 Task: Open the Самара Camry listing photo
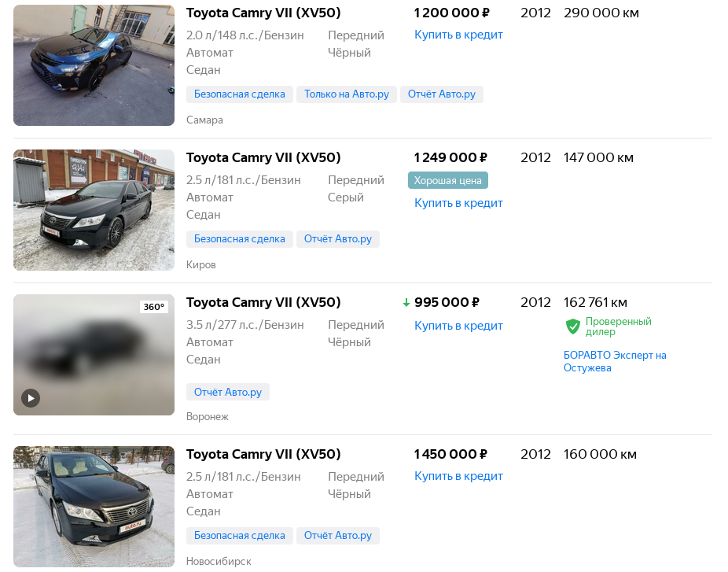pyautogui.click(x=94, y=65)
